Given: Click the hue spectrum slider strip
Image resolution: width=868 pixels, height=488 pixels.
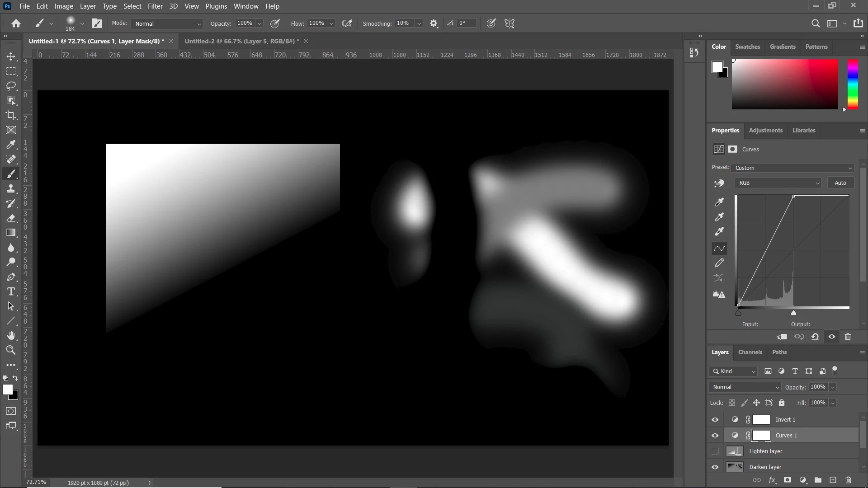Looking at the screenshot, I should pyautogui.click(x=853, y=84).
